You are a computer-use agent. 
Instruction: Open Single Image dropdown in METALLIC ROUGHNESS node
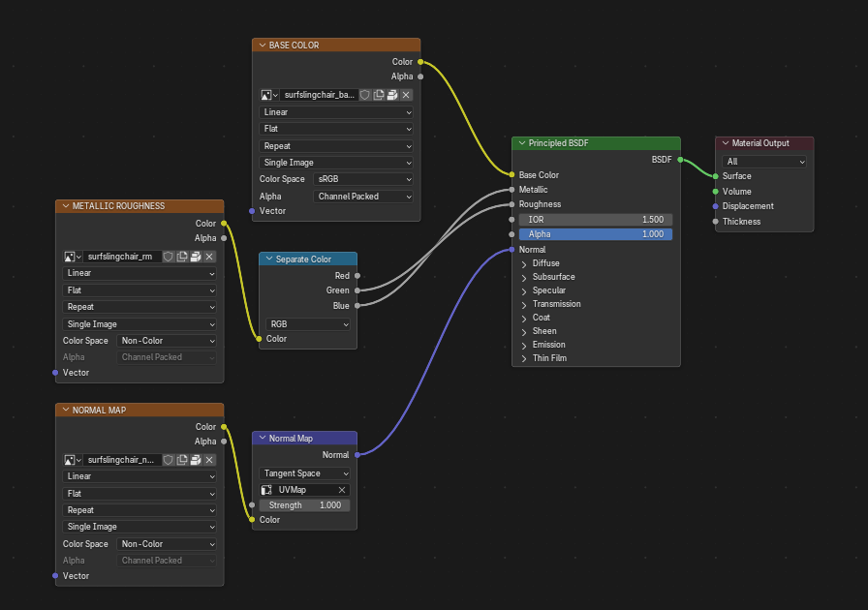(x=139, y=324)
